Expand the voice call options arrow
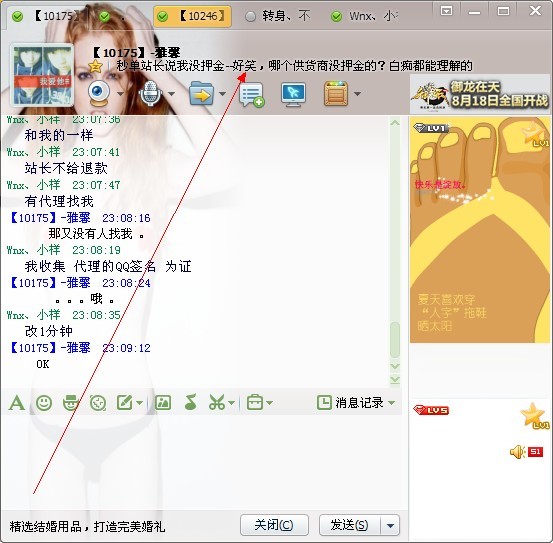This screenshot has height=543, width=553. (x=171, y=94)
